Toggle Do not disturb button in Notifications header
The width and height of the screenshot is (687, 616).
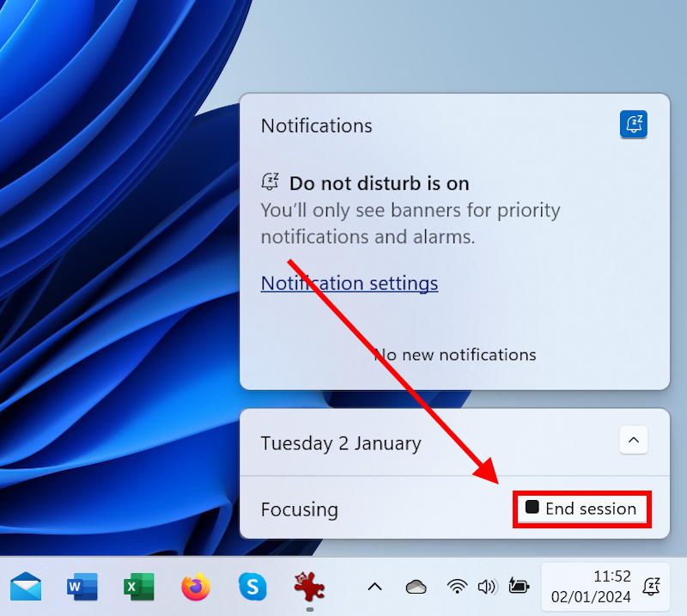[633, 125]
